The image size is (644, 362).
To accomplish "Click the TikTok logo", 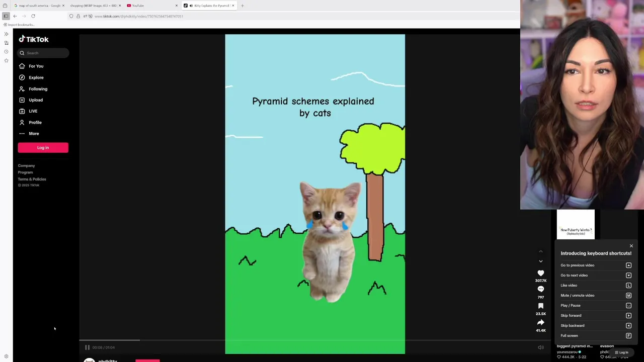I will click(x=34, y=39).
